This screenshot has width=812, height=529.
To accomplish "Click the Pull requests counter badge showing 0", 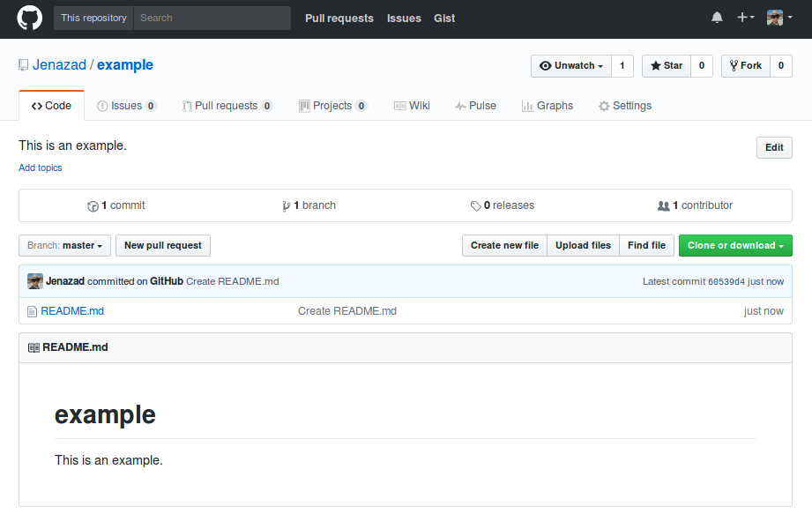I will click(266, 106).
